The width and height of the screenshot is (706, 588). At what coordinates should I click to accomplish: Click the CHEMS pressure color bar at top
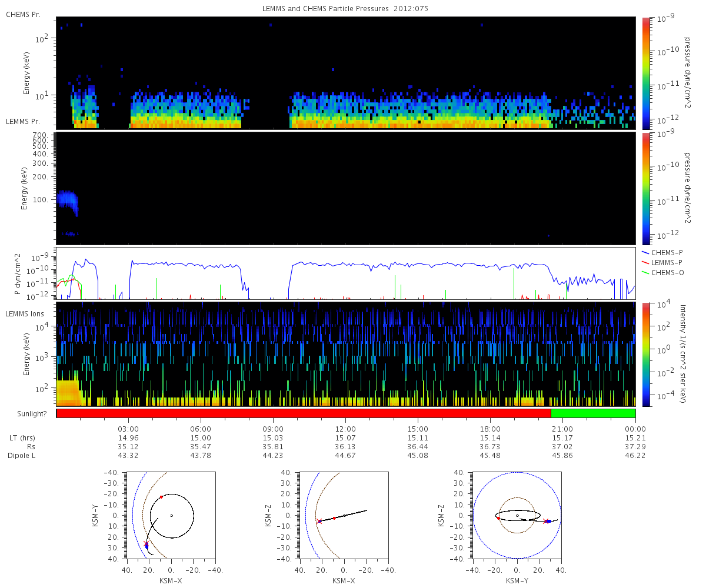tap(646, 72)
